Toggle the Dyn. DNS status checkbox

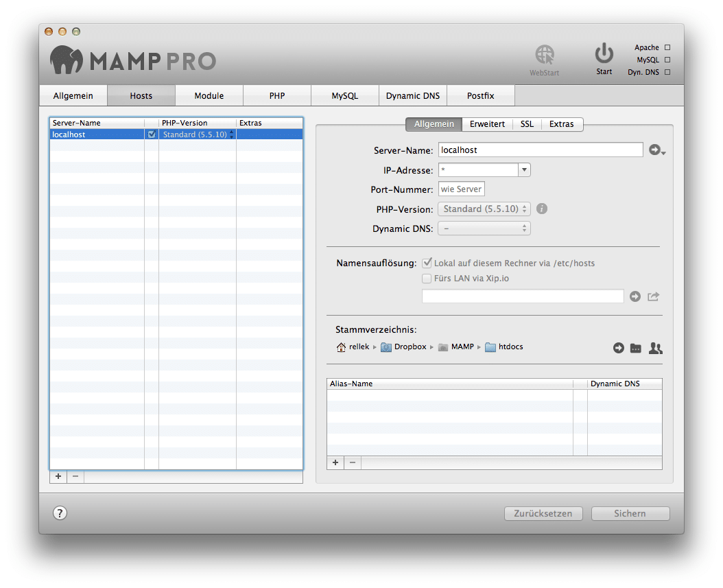(667, 73)
